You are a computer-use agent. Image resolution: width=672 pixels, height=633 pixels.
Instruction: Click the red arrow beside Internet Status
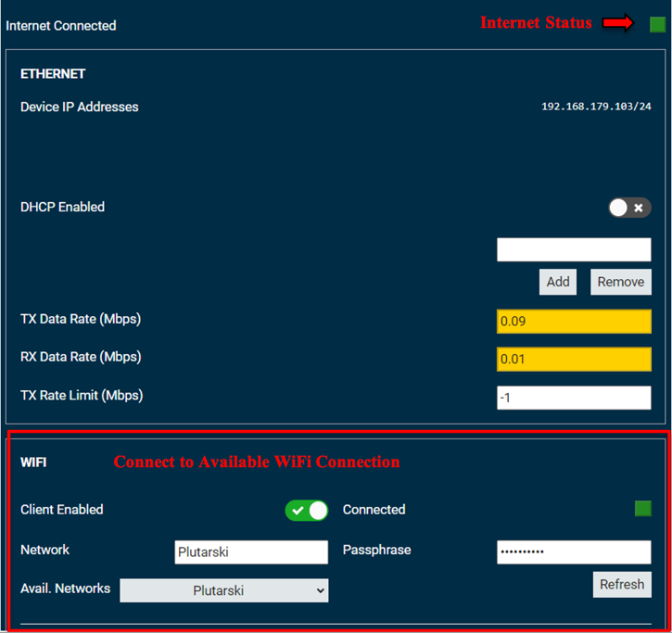click(617, 23)
